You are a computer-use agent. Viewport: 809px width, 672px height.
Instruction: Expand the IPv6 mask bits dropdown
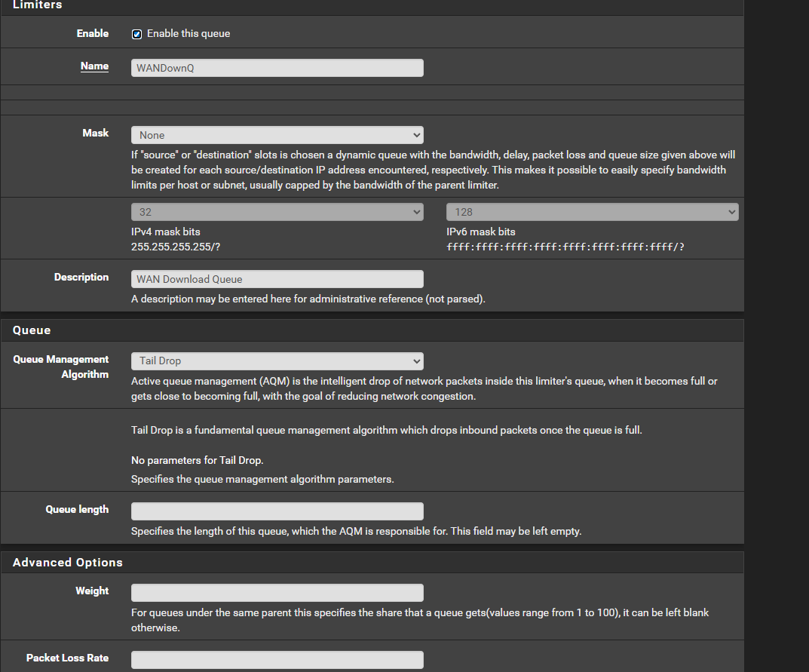(x=592, y=213)
